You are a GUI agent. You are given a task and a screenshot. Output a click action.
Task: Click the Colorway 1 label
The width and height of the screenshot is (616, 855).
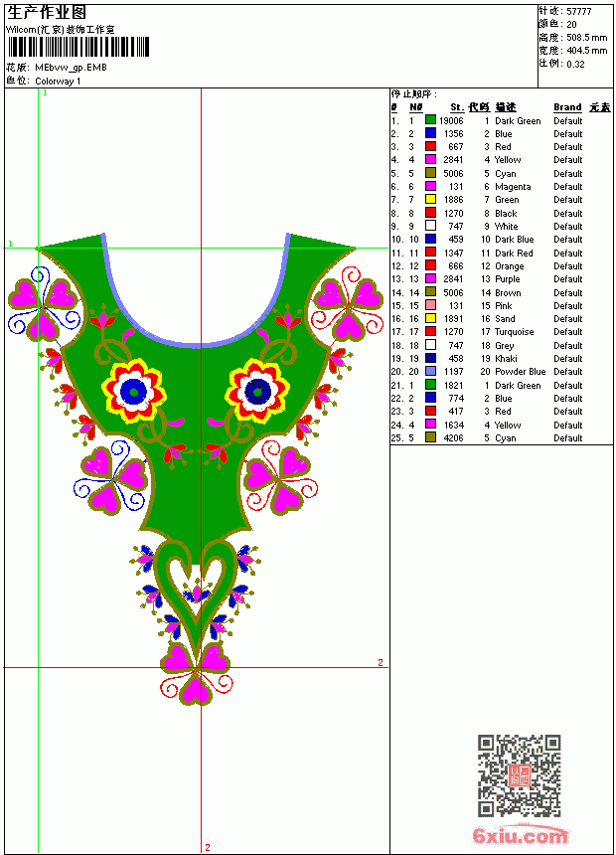[58, 82]
